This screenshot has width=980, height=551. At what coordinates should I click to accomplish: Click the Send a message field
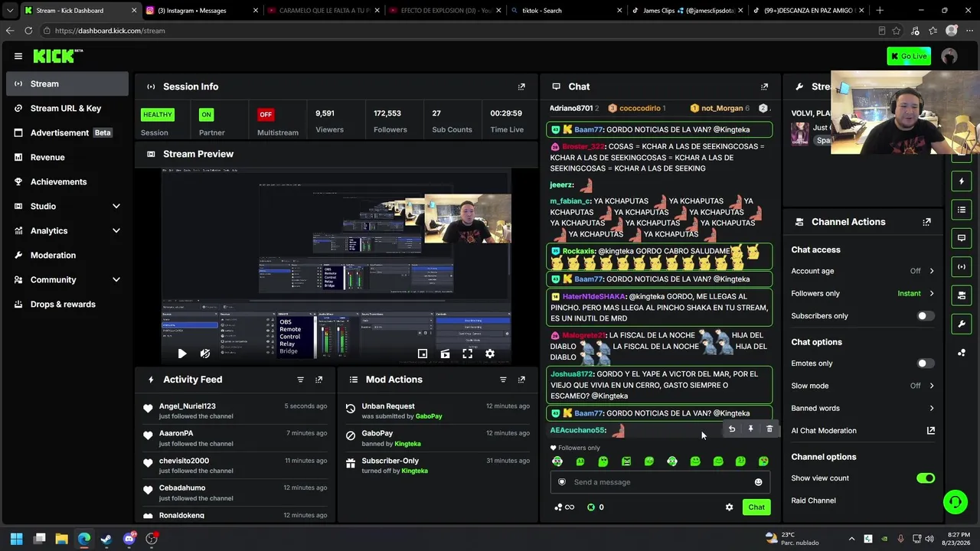pyautogui.click(x=660, y=482)
